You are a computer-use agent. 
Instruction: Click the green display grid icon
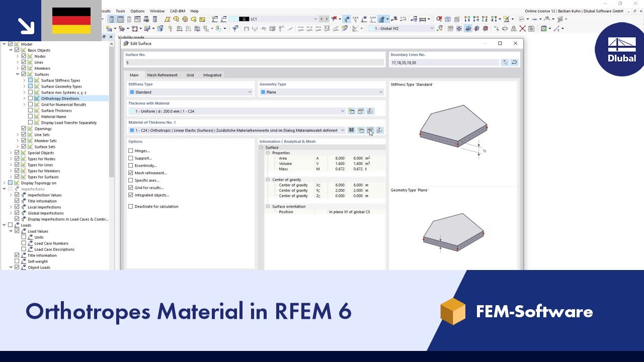point(543,29)
